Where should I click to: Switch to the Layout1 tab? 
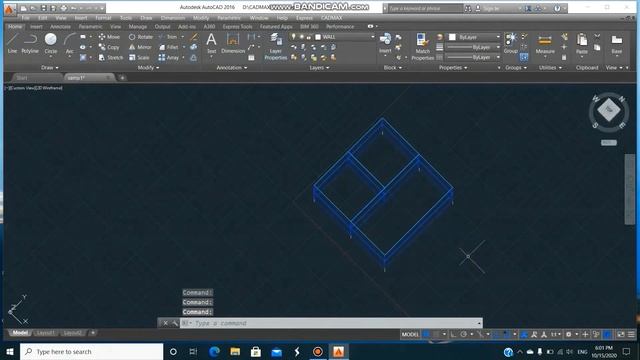(x=45, y=333)
